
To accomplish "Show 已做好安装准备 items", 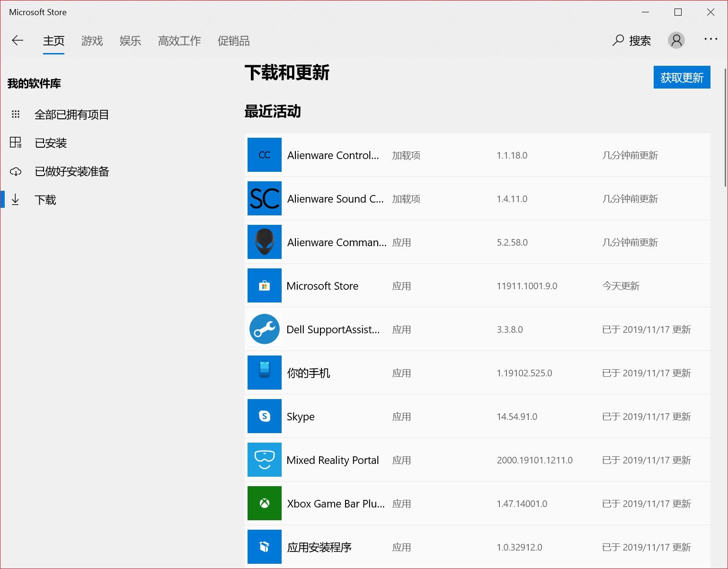I will click(71, 171).
